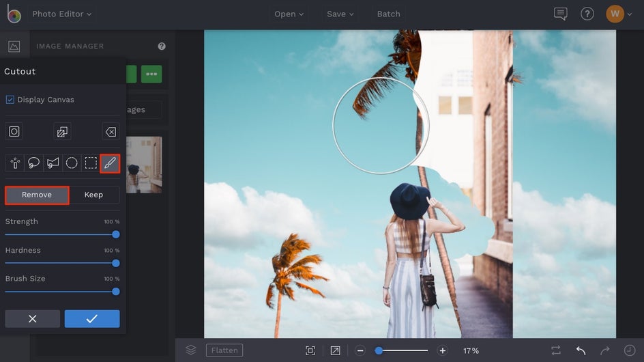This screenshot has height=362, width=644.
Task: Cancel the cutout with the X button
Action: [32, 319]
